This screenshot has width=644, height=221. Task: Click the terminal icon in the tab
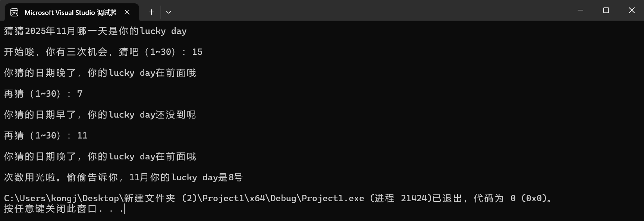(x=14, y=13)
